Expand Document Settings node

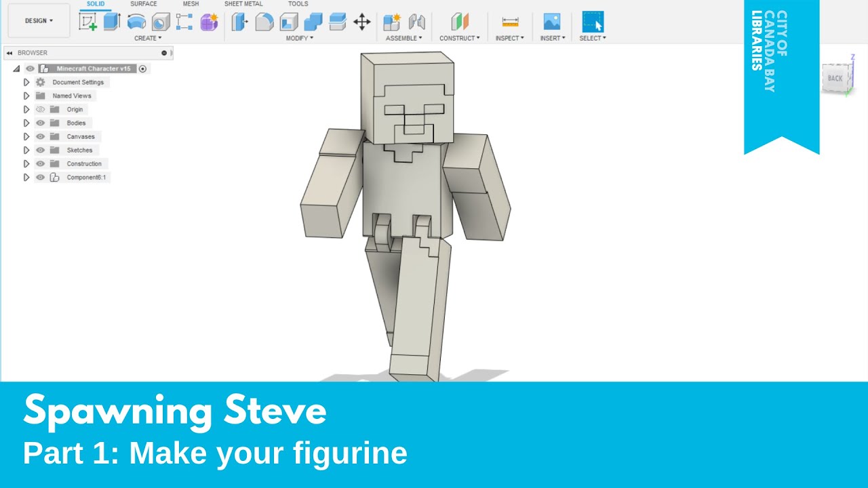click(x=26, y=82)
